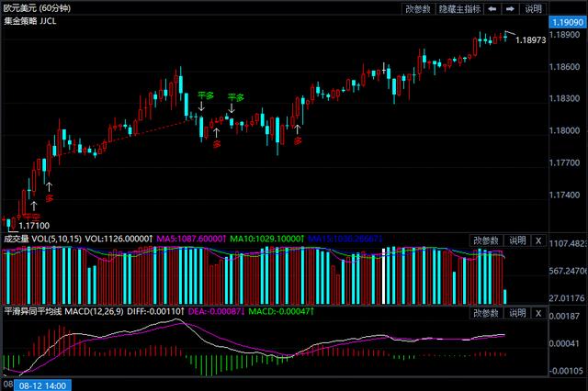The image size is (588, 391).
Task: Click the 成交量 VOL(5,10,15) indicator label
Action: pyautogui.click(x=53, y=240)
